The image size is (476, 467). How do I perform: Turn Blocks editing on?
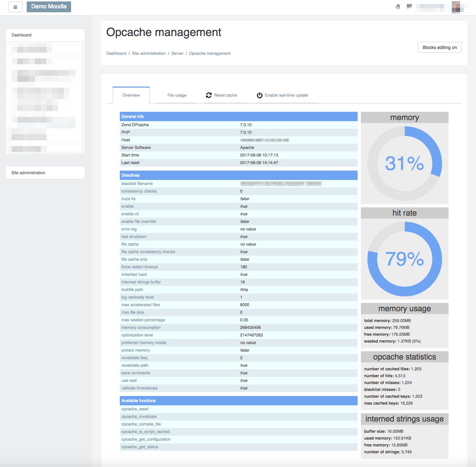click(x=440, y=47)
